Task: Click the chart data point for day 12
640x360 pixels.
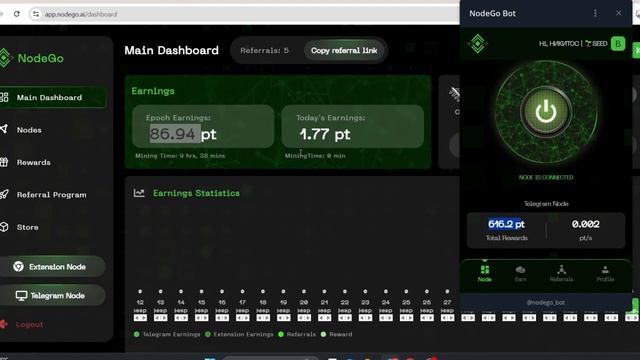Action: [140, 291]
